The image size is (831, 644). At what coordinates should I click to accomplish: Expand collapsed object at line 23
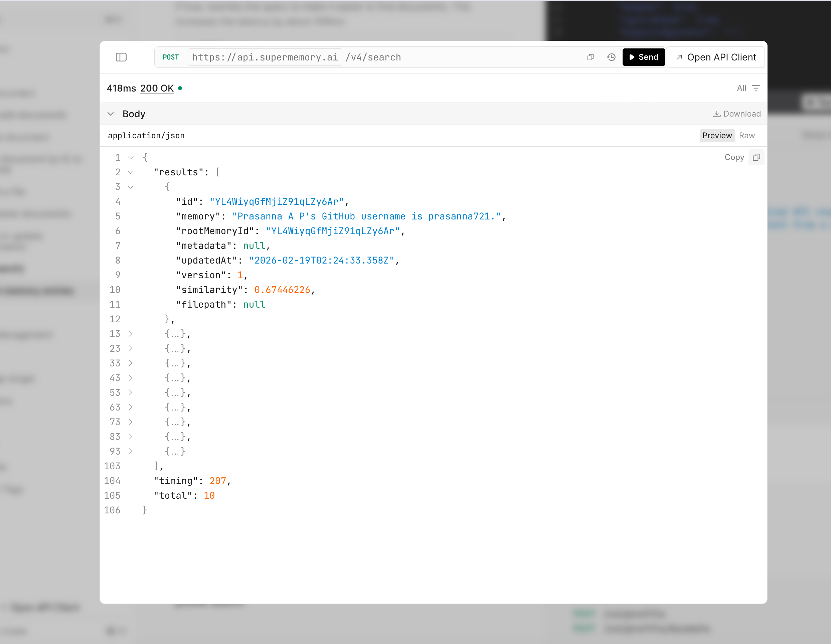pyautogui.click(x=131, y=349)
